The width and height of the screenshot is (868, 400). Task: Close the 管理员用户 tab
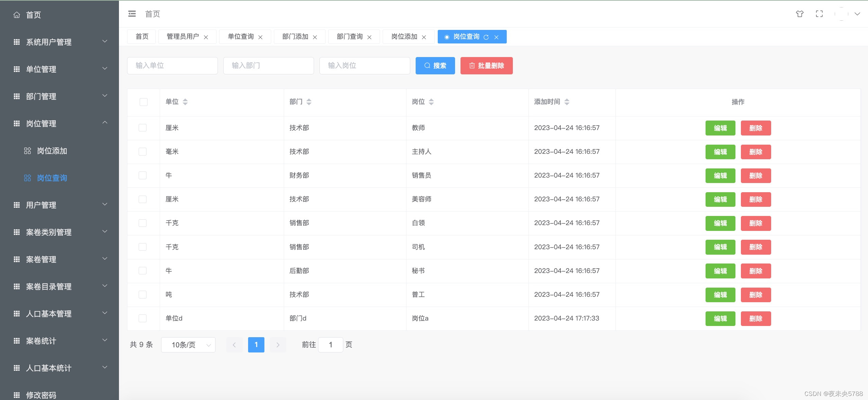coord(206,37)
